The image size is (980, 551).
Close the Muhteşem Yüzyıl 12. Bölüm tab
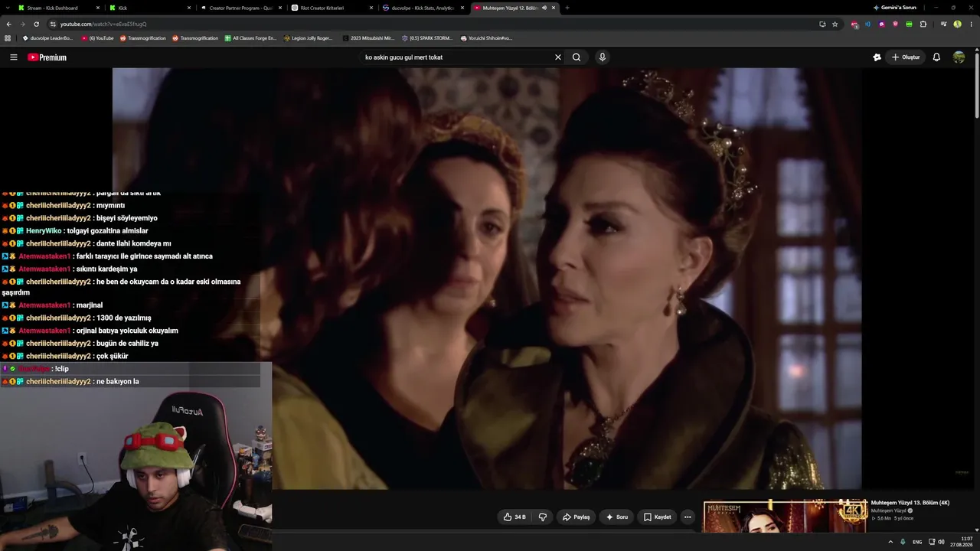coord(554,8)
